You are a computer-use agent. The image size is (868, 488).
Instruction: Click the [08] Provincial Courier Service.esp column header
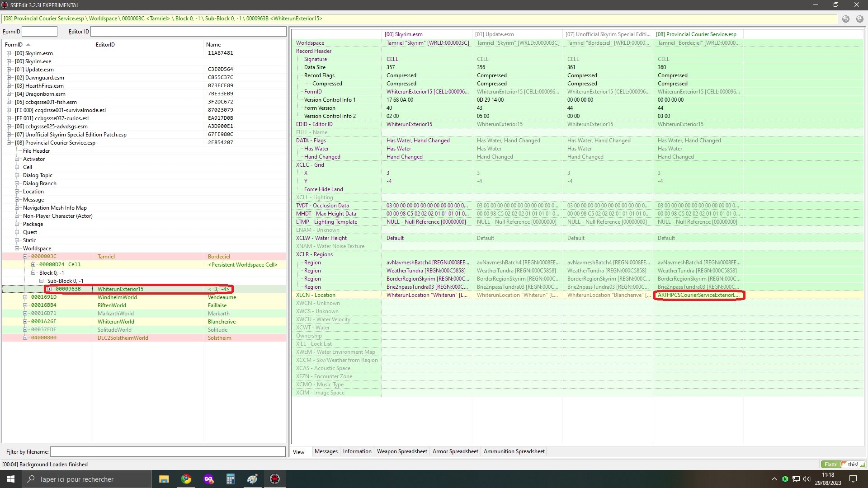[698, 34]
